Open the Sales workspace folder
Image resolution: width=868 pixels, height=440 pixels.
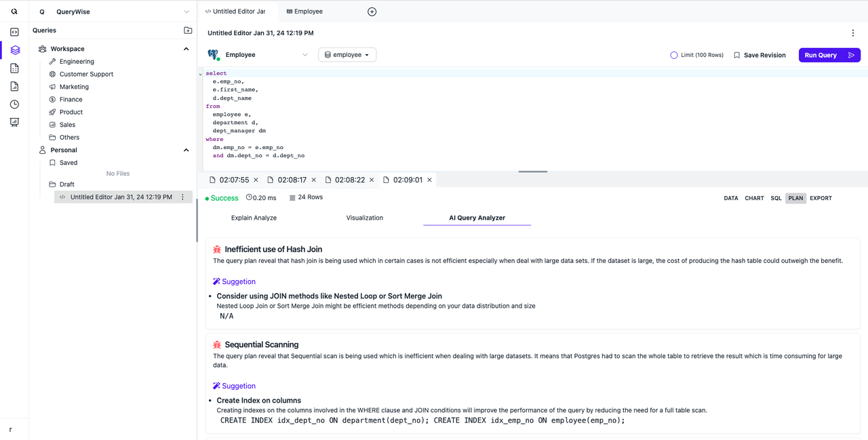(x=67, y=125)
